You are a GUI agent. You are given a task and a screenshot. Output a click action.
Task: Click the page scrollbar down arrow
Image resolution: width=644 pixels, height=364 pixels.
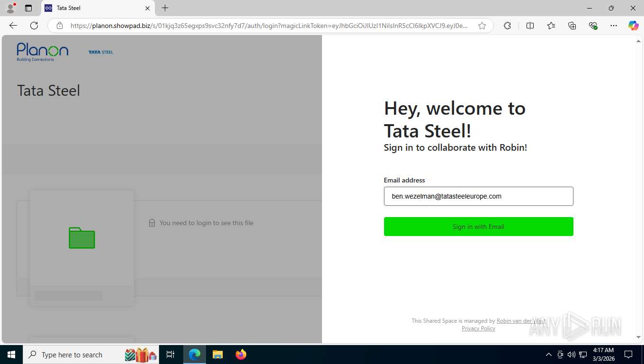pyautogui.click(x=638, y=337)
